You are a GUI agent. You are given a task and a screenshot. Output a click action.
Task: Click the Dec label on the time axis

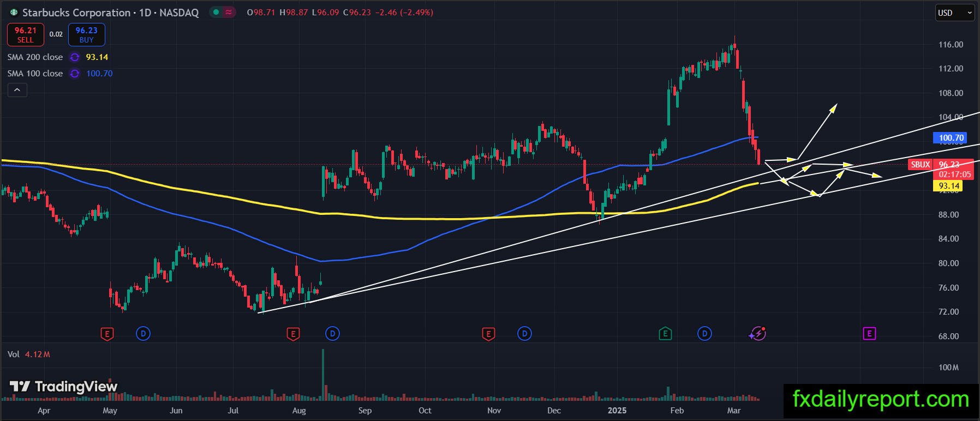(554, 411)
